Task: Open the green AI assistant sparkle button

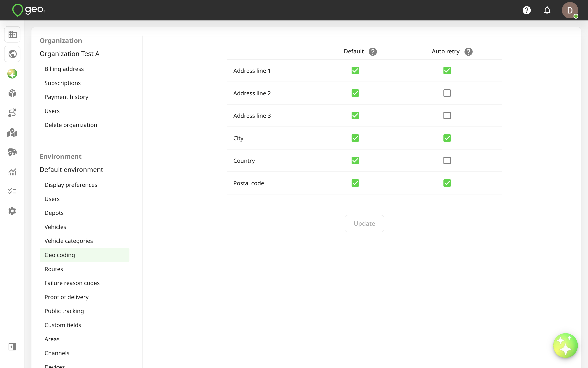Action: pos(565,345)
